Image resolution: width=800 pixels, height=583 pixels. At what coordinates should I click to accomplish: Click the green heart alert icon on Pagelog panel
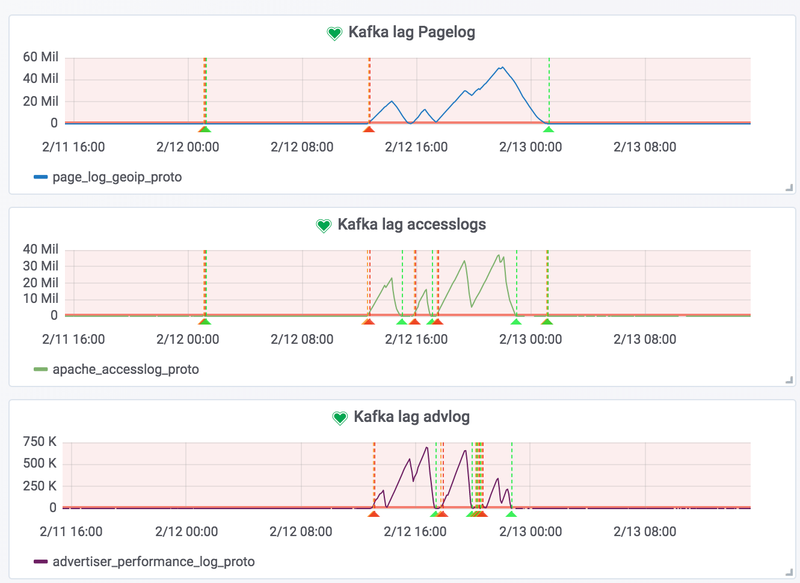pyautogui.click(x=335, y=33)
